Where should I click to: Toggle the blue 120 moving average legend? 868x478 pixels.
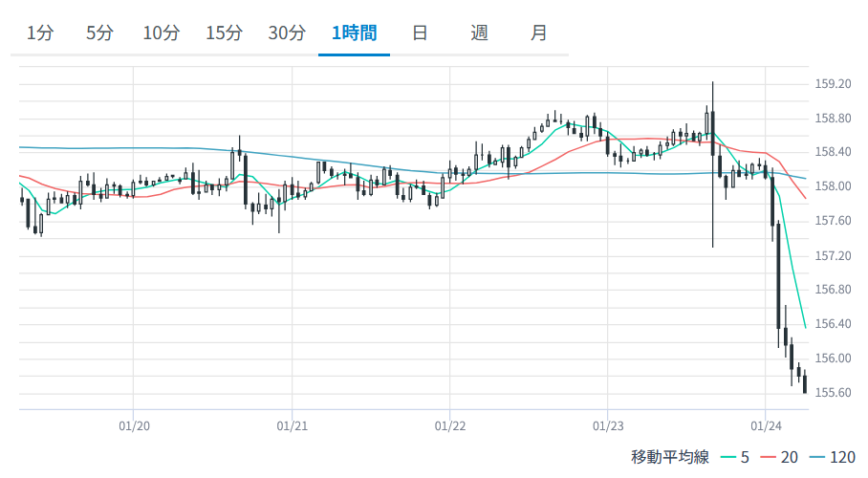(832, 457)
